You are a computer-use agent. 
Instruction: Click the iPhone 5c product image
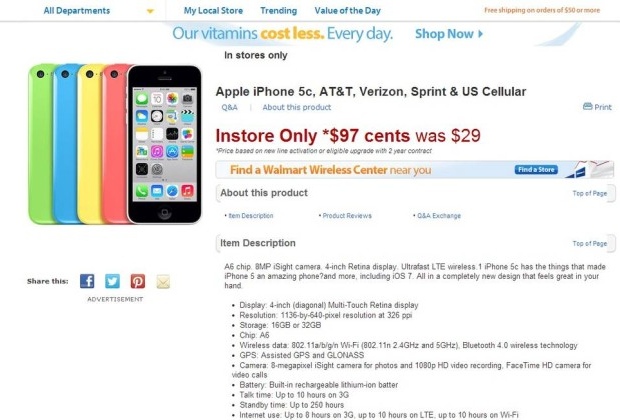coord(115,144)
